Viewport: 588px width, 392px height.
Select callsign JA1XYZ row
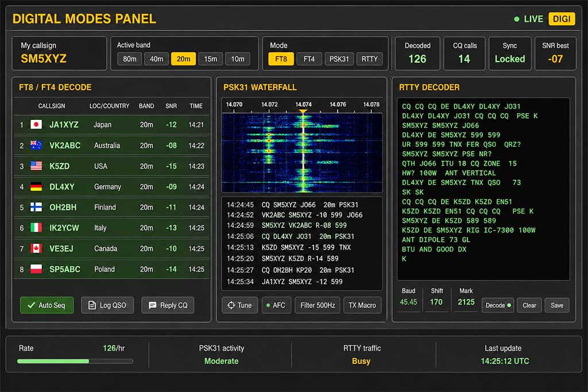tap(112, 125)
